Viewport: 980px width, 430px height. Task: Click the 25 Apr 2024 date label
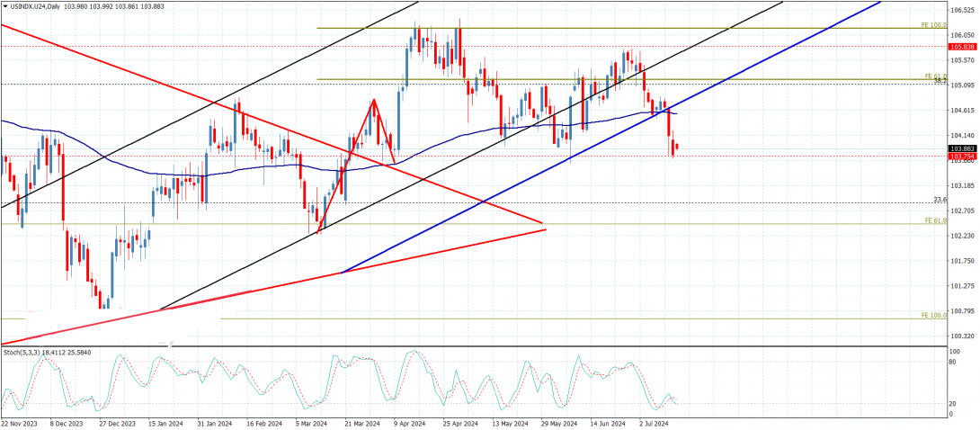459,424
